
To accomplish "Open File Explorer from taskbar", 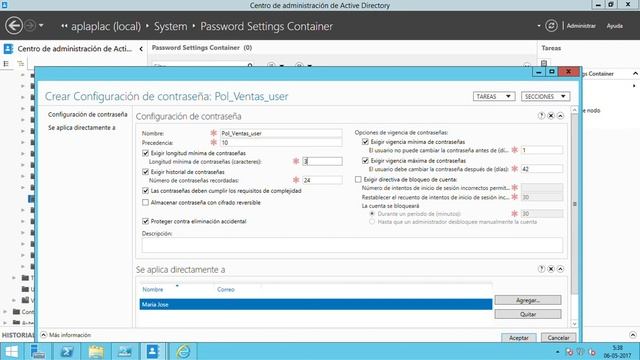I will (96, 351).
